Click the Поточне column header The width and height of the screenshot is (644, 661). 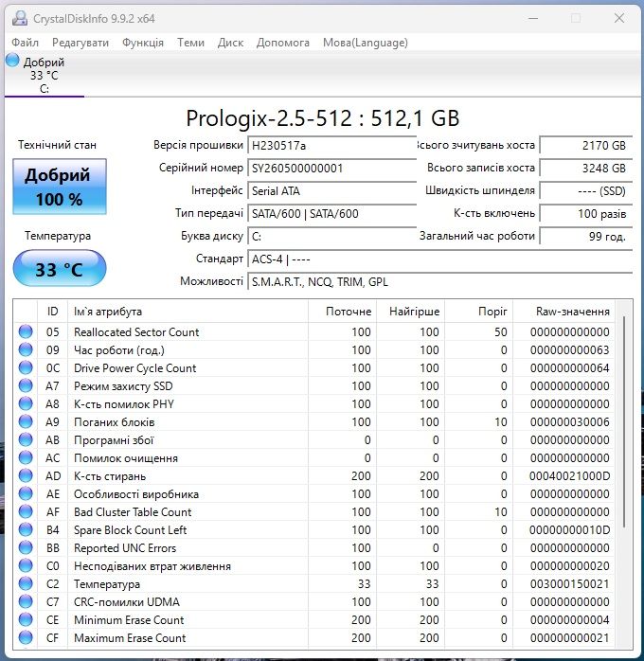[342, 312]
